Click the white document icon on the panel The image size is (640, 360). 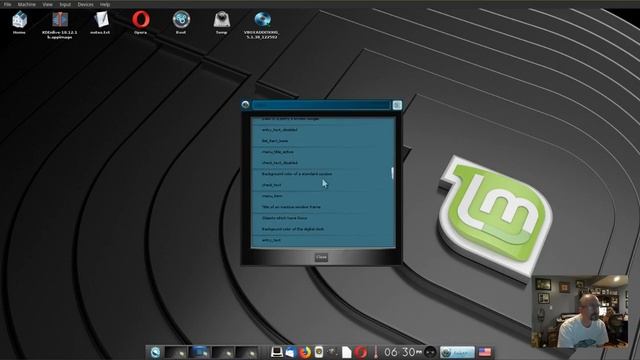tap(347, 352)
